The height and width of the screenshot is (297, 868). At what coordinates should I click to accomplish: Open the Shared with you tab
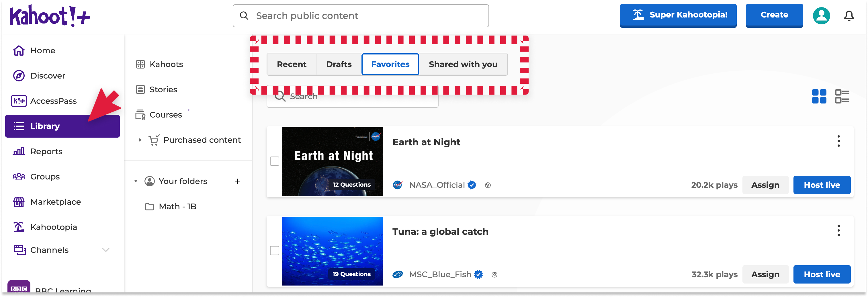[x=463, y=64]
